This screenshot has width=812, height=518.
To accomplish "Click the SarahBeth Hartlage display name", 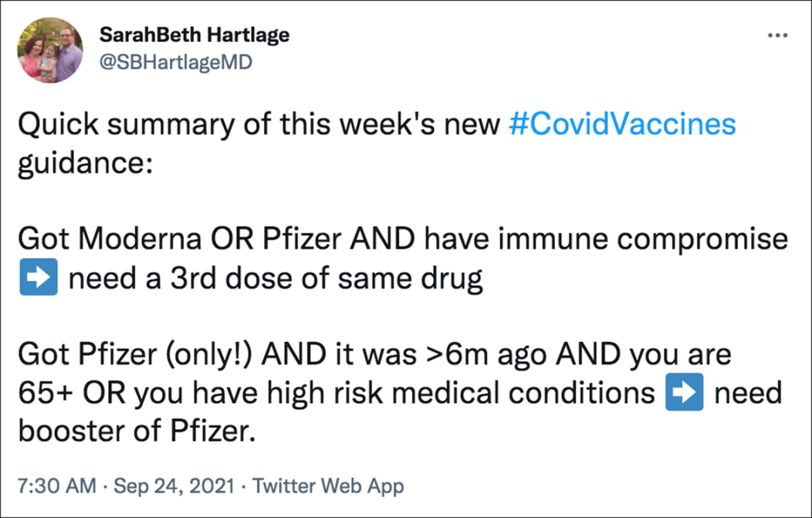I will pos(194,35).
